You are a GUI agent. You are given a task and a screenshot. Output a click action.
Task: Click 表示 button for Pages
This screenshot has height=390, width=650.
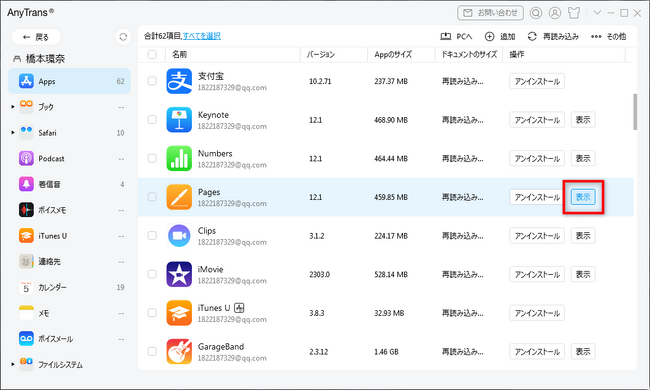(x=583, y=197)
